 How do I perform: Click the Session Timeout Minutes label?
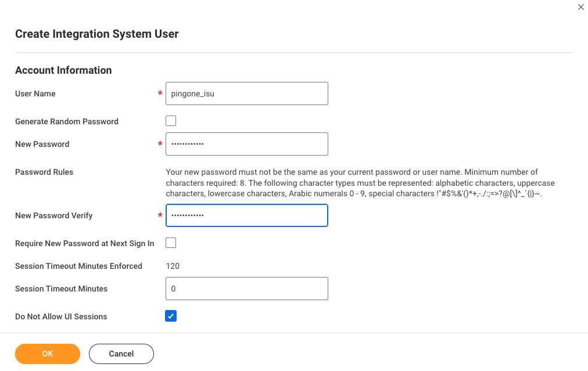pyautogui.click(x=61, y=289)
